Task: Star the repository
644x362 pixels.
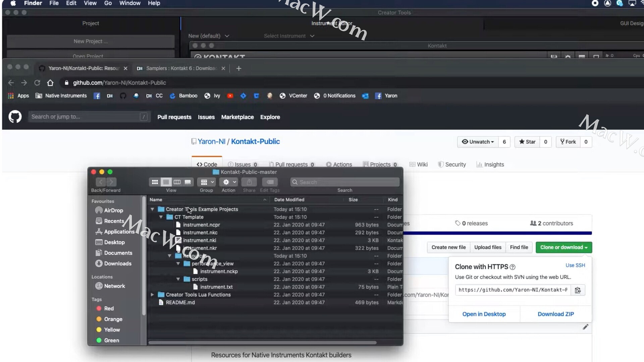Action: (x=527, y=142)
